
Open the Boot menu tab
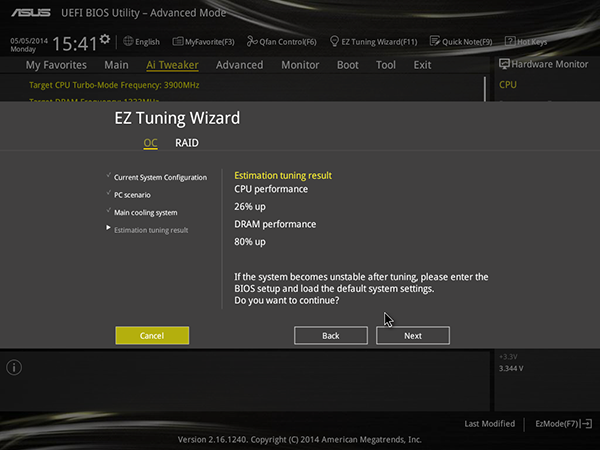point(348,65)
